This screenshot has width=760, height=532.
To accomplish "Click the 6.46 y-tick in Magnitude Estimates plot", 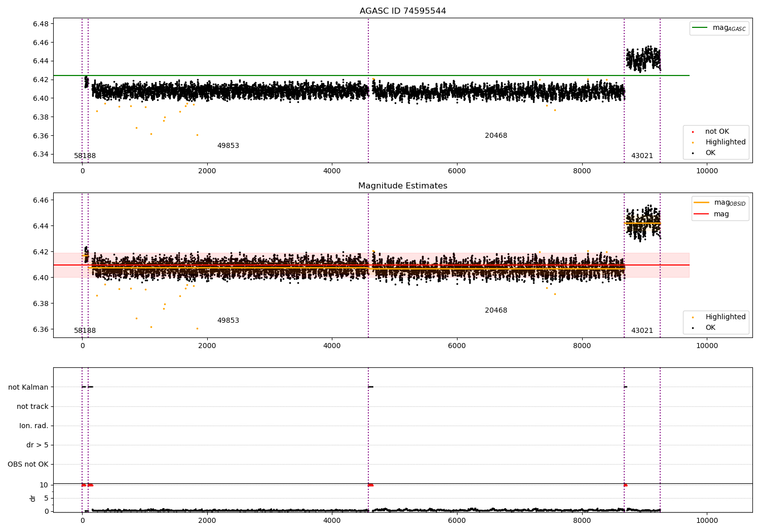I will 41,201.
